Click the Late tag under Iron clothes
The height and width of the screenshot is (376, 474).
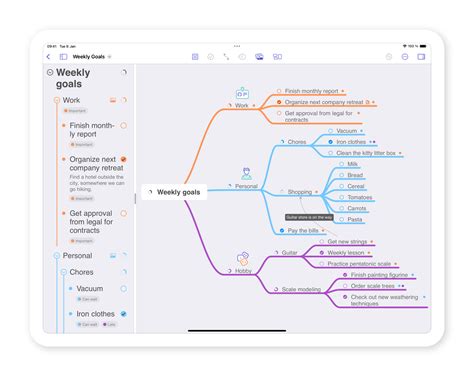click(x=109, y=324)
